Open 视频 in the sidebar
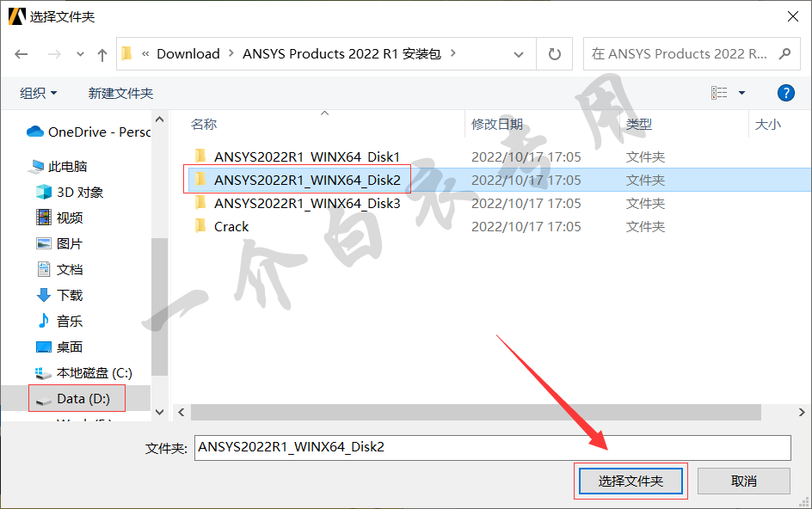Screen dimensions: 812x509 (60, 218)
